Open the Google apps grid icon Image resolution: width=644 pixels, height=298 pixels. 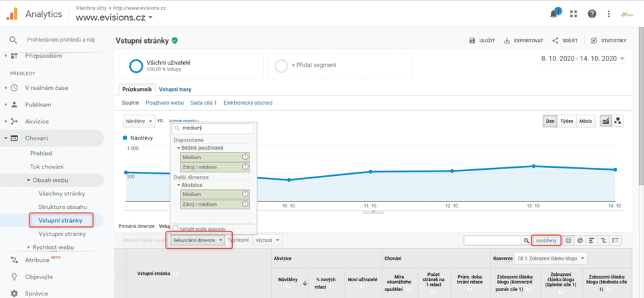coord(573,13)
